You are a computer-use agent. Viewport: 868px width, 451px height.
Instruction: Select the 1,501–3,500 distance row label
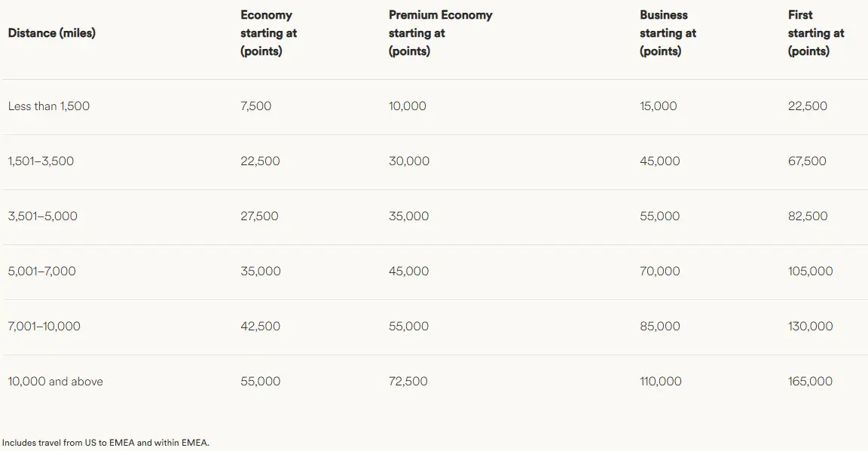(41, 161)
